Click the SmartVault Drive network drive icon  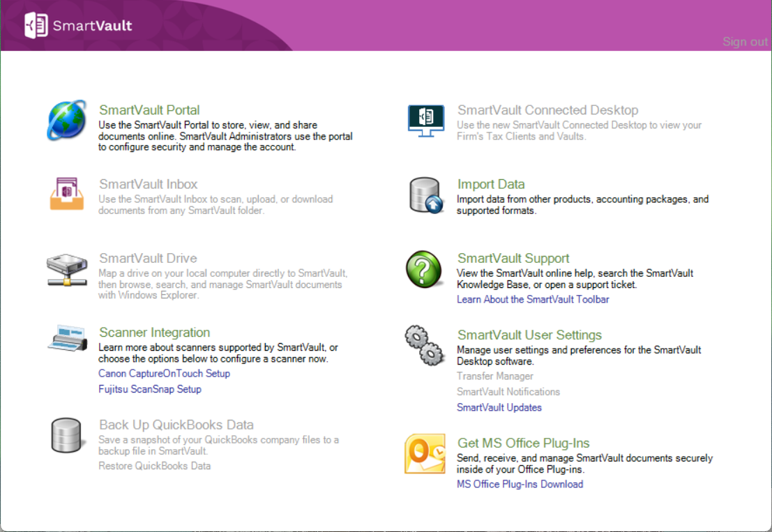pyautogui.click(x=67, y=270)
